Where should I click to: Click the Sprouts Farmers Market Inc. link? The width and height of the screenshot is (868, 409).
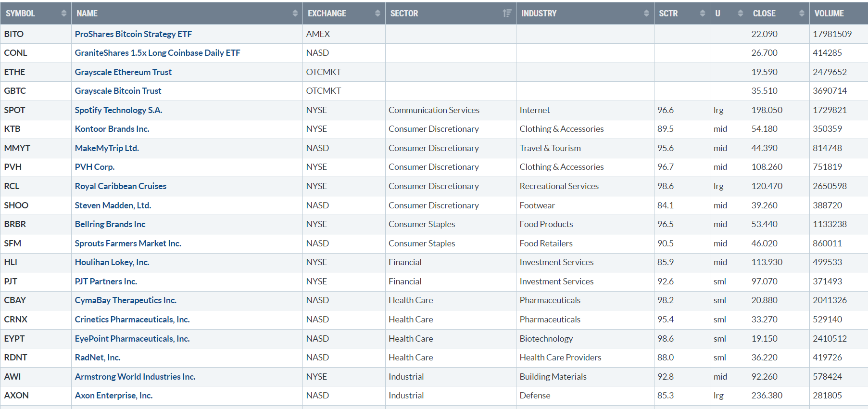(128, 243)
